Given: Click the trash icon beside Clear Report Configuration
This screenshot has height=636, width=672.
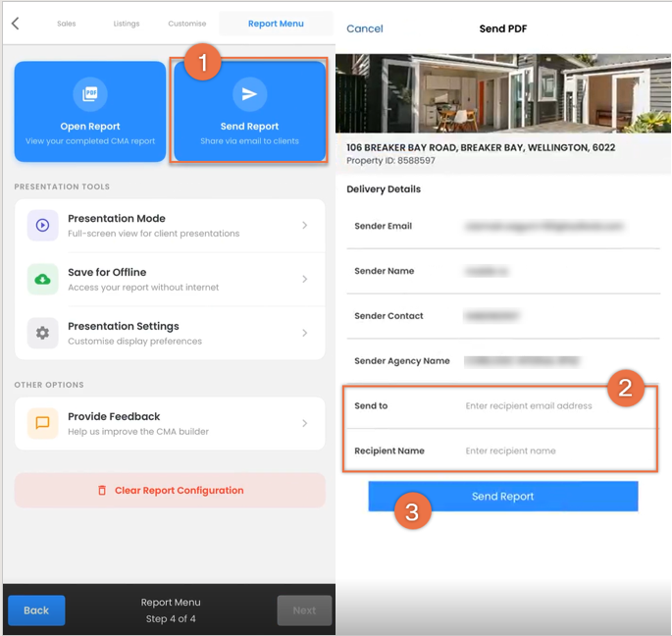Looking at the screenshot, I should 102,490.
